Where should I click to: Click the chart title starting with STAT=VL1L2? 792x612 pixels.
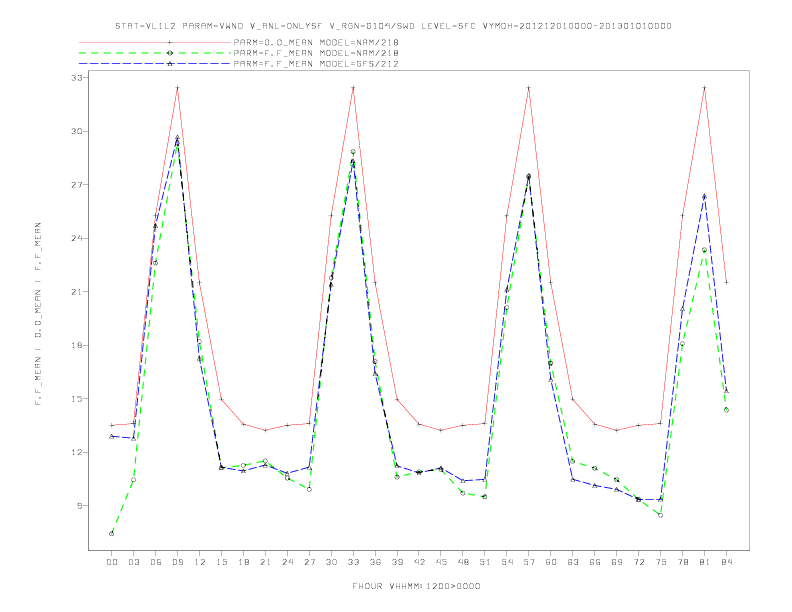393,26
